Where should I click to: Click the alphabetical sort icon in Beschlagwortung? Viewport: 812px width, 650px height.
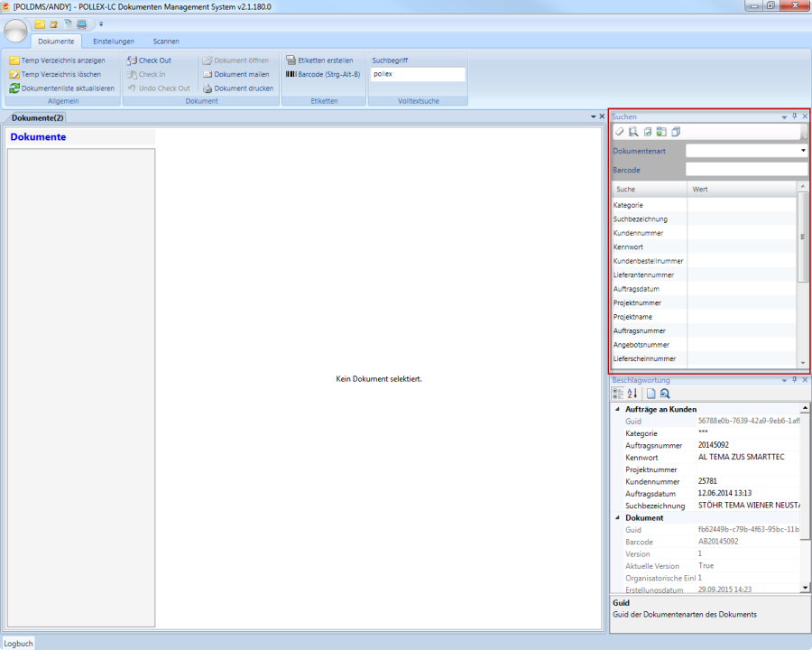[632, 394]
